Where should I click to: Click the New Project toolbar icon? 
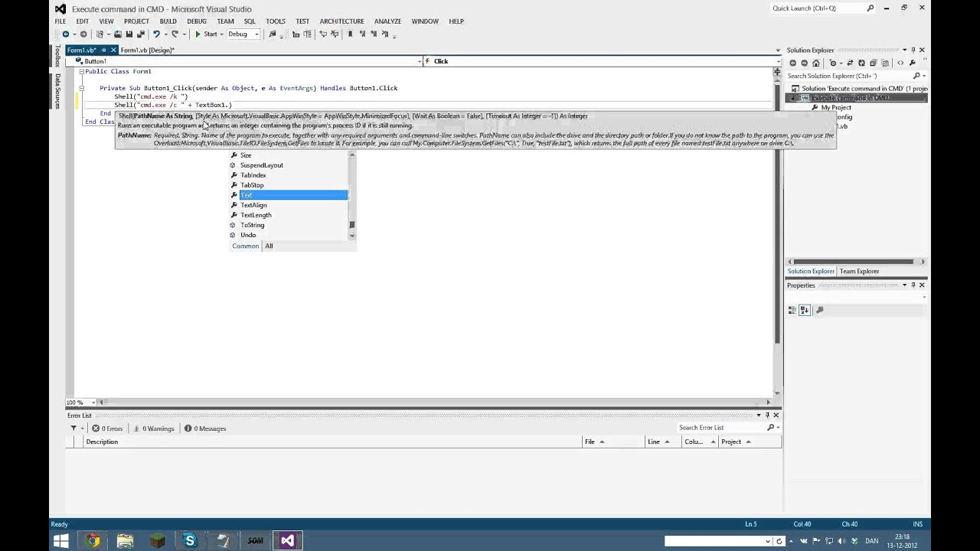click(x=100, y=34)
